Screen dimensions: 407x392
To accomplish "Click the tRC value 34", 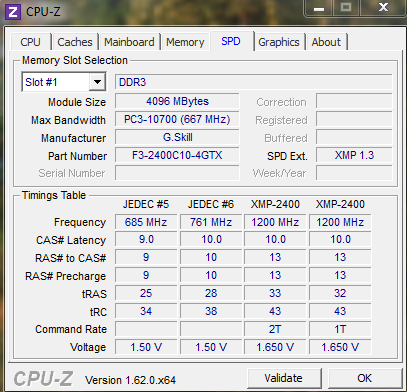I will coord(146,311).
